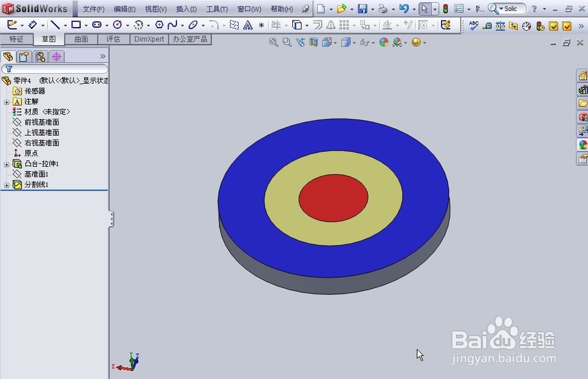The height and width of the screenshot is (379, 588).
Task: Open Rectangle tool dropdown arrow
Action: (x=86, y=25)
